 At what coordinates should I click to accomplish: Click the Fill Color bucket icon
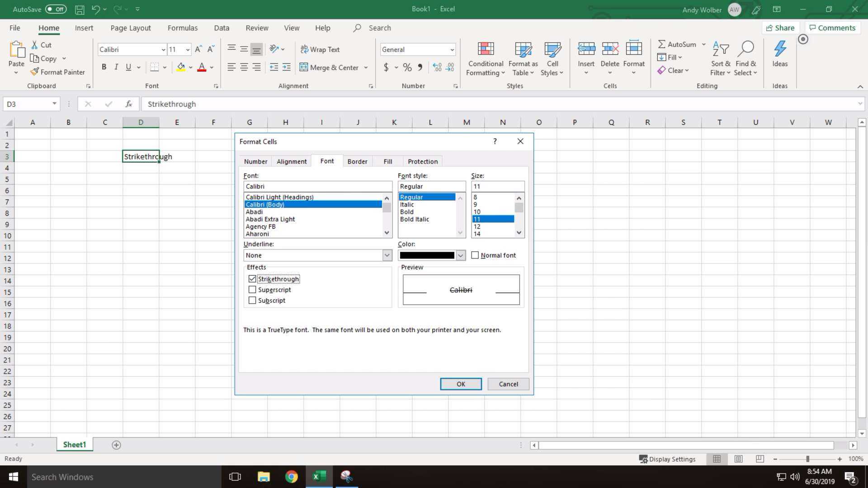[181, 67]
